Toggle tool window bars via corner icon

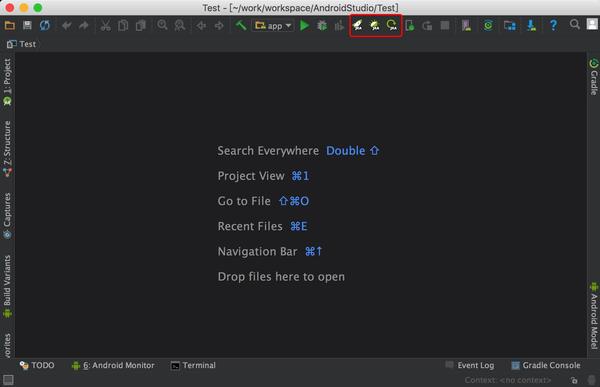(8, 380)
